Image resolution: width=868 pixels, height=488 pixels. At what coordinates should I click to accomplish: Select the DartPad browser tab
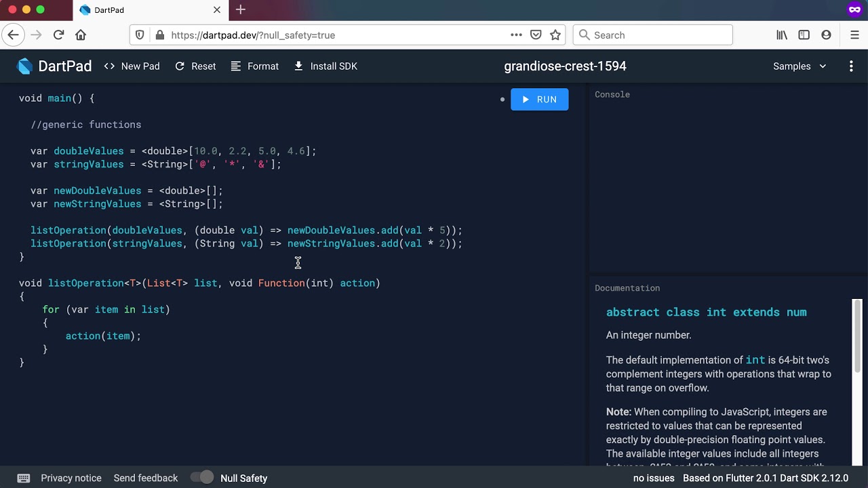pyautogui.click(x=151, y=9)
